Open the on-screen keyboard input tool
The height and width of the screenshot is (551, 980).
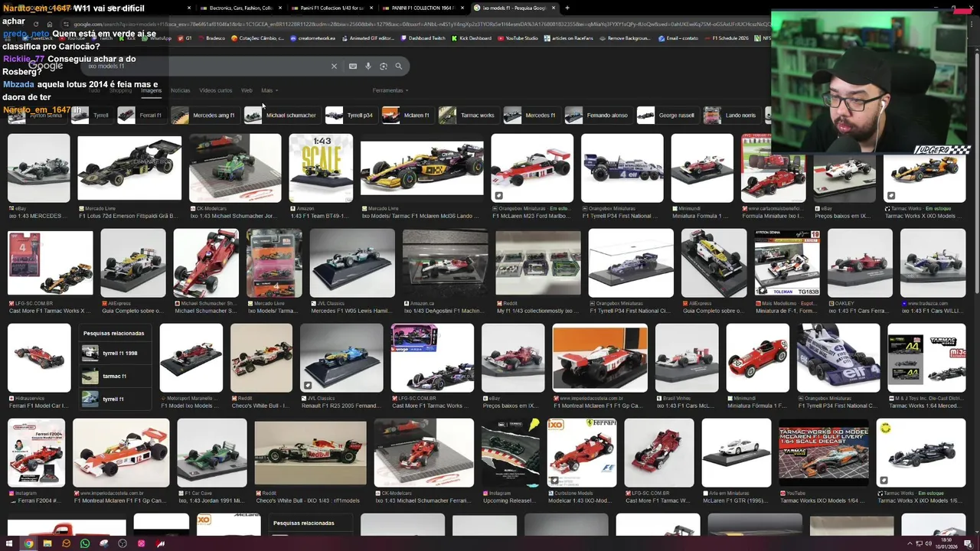[352, 67]
